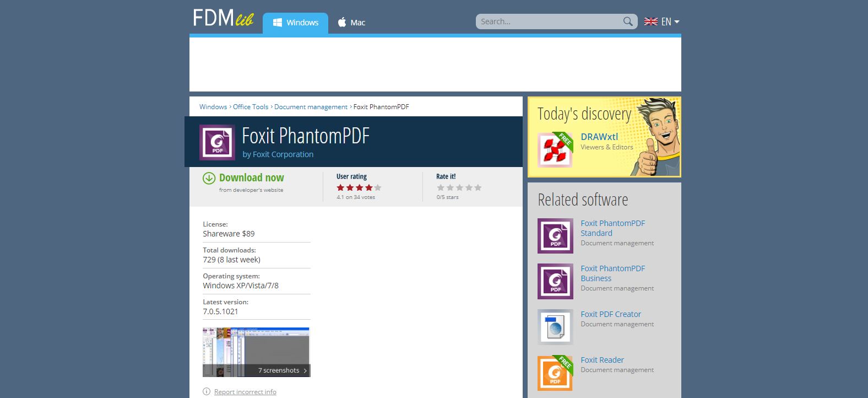868x398 pixels.
Task: Click the FDMlib logo
Action: coord(223,18)
